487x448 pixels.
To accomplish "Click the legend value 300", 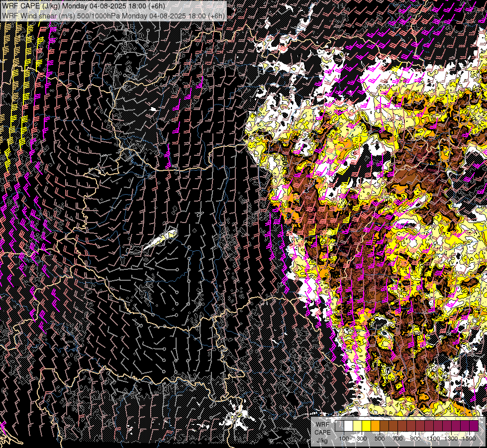I will point(362,439).
